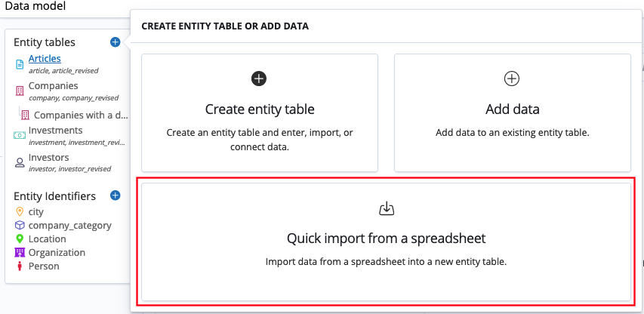Click the red Person icon
This screenshot has width=644, height=314.
pyautogui.click(x=20, y=266)
